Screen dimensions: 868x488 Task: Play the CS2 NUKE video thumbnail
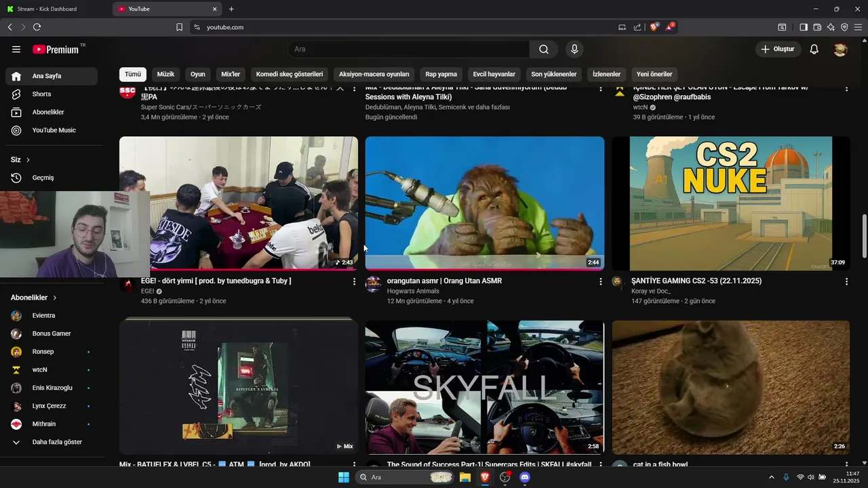coord(730,203)
